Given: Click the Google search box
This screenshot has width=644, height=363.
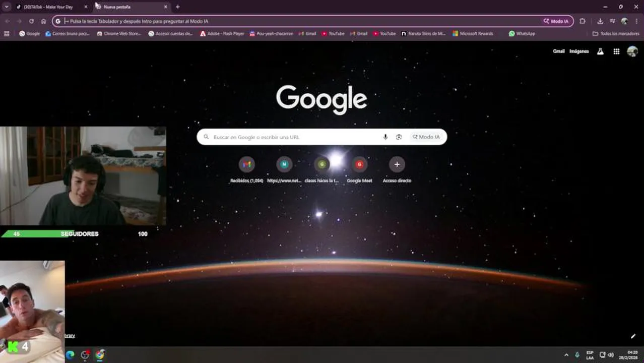Looking at the screenshot, I should point(321,137).
